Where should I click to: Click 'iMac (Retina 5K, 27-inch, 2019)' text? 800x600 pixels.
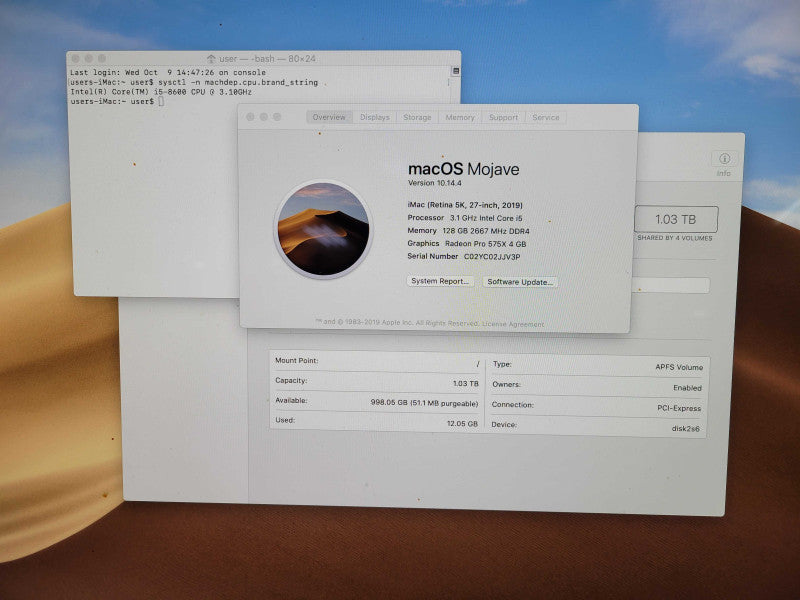[x=465, y=205]
